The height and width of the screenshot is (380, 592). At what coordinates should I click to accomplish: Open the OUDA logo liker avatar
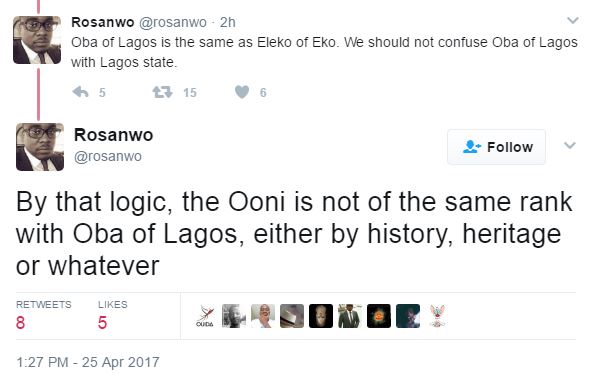[205, 316]
